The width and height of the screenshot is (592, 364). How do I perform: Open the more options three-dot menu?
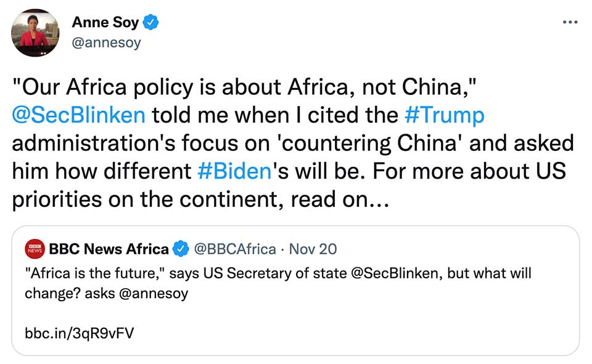click(570, 22)
